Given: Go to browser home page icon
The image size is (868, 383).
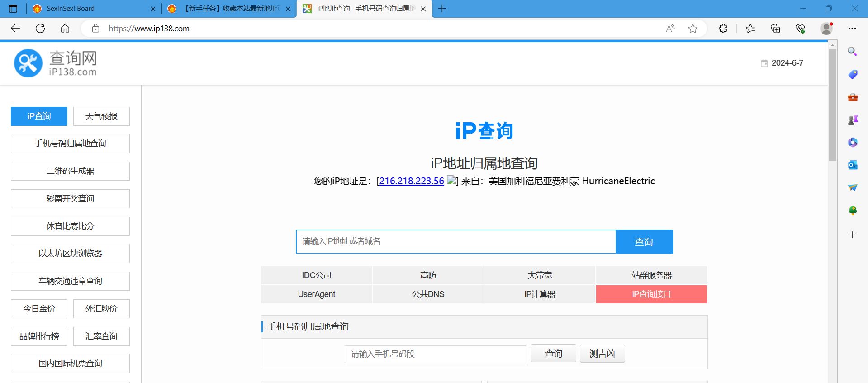Looking at the screenshot, I should pos(65,29).
